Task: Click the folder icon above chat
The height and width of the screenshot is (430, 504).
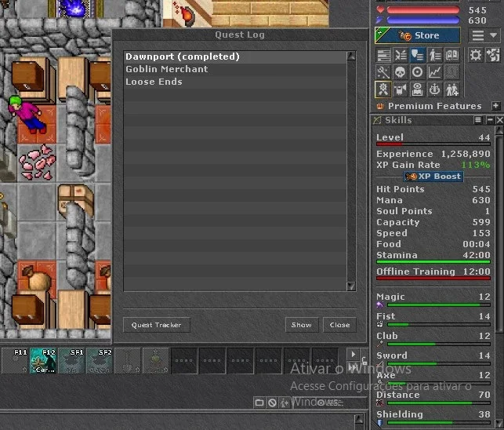Action: click(x=259, y=403)
